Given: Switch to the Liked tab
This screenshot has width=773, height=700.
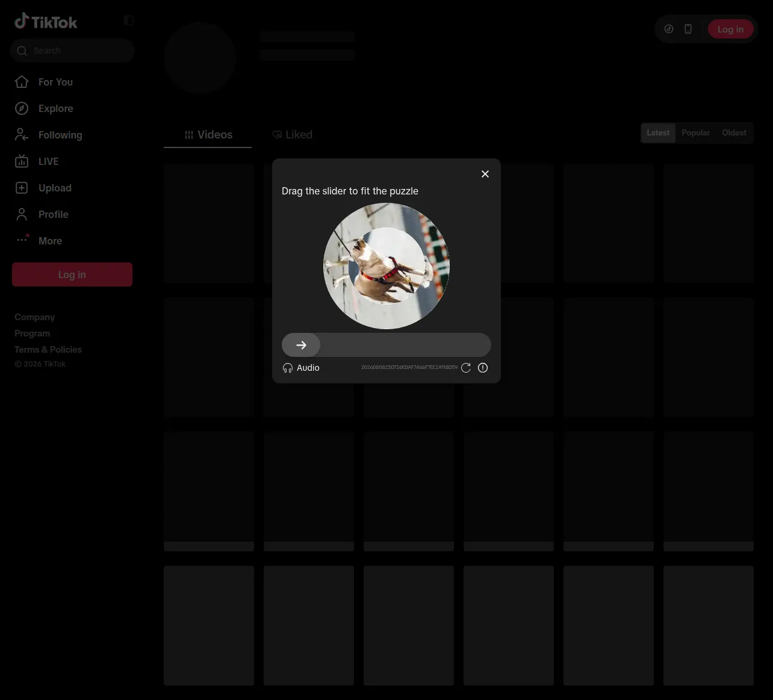Looking at the screenshot, I should (292, 135).
